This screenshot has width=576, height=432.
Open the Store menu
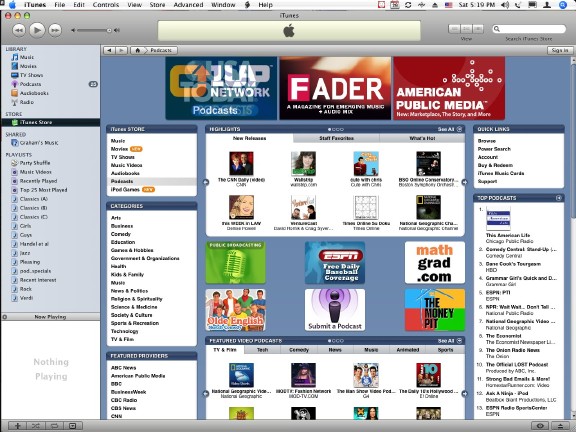click(157, 5)
